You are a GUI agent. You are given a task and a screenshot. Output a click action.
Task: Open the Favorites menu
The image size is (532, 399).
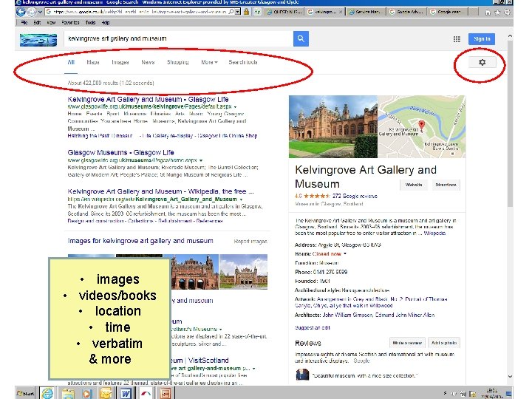click(70, 23)
